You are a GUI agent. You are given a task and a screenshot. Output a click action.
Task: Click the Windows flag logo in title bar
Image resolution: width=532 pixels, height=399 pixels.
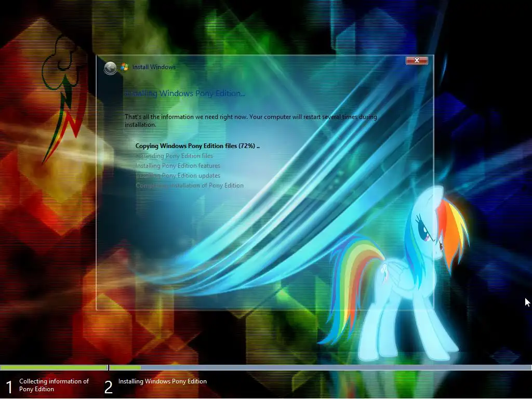click(125, 67)
